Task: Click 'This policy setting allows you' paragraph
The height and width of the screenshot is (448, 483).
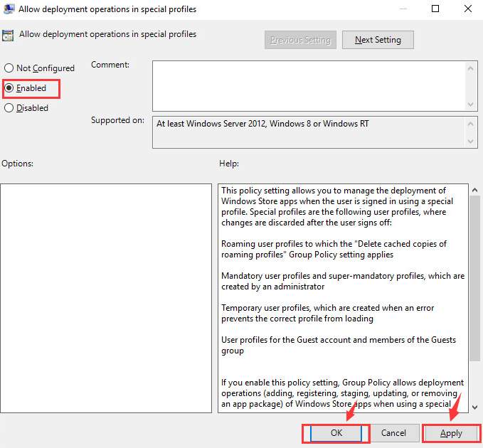Action: pos(337,206)
